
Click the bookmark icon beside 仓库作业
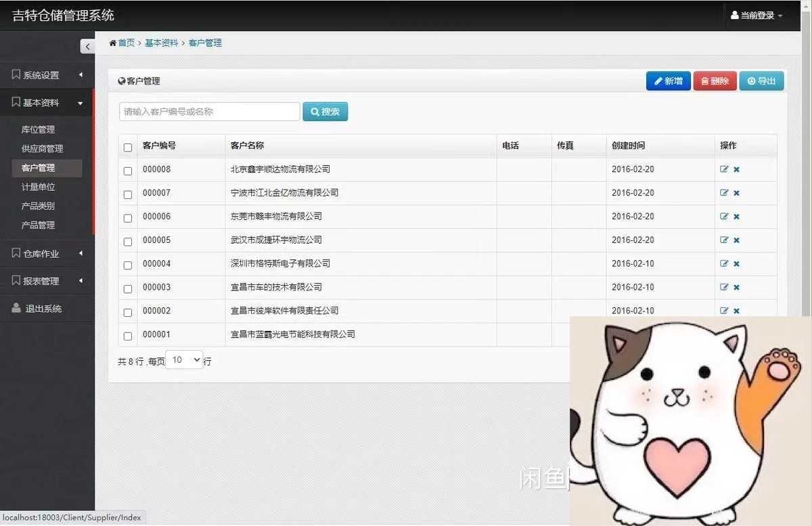16,253
